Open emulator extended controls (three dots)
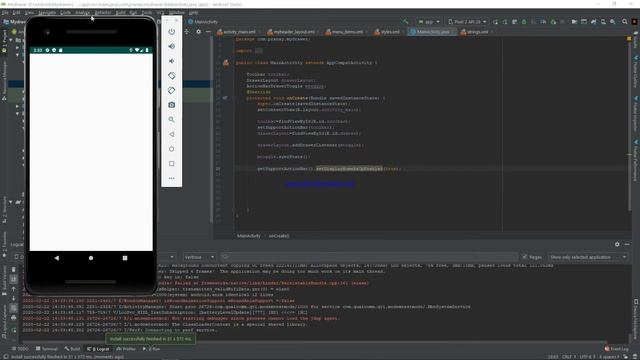Image resolution: width=640 pixels, height=360 pixels. click(172, 178)
